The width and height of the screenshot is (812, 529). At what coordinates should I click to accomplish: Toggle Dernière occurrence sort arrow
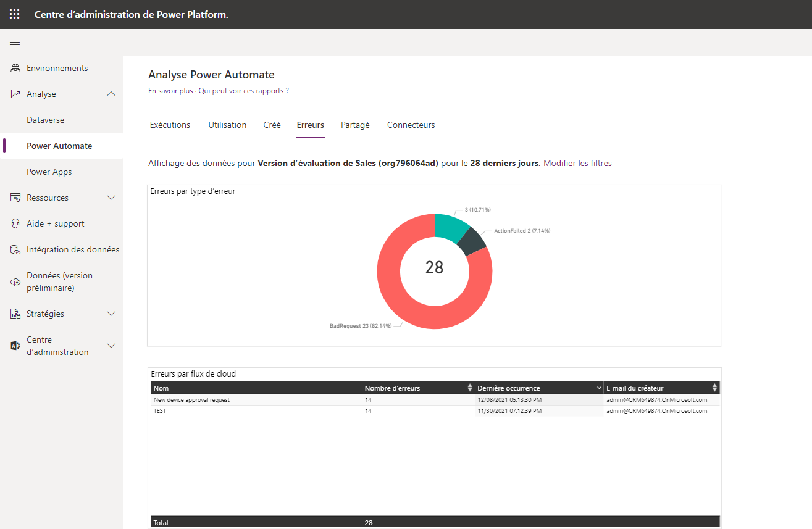tap(599, 388)
